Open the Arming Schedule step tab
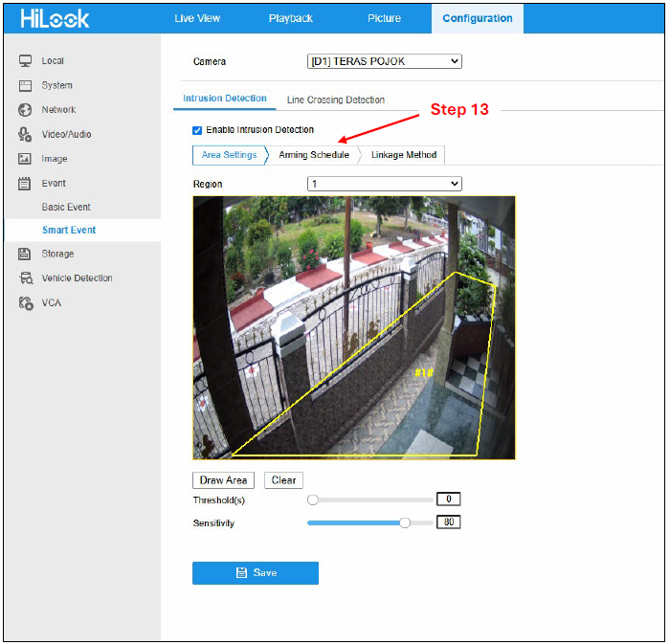Screen dimensions: 670x644 (x=314, y=155)
